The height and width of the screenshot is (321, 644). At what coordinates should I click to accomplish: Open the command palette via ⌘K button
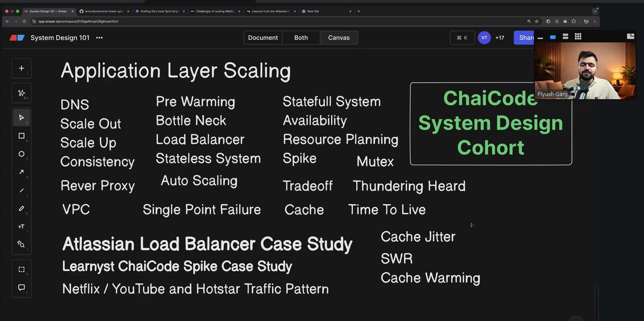pyautogui.click(x=462, y=38)
